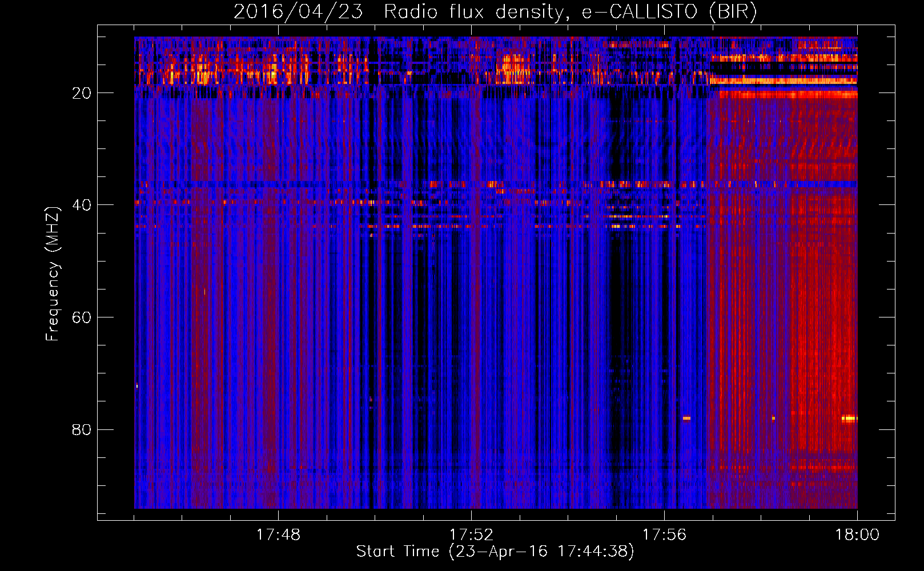Click the 40 MHz frequency tick label
Viewport: 924px width, 571px height.
[x=82, y=205]
